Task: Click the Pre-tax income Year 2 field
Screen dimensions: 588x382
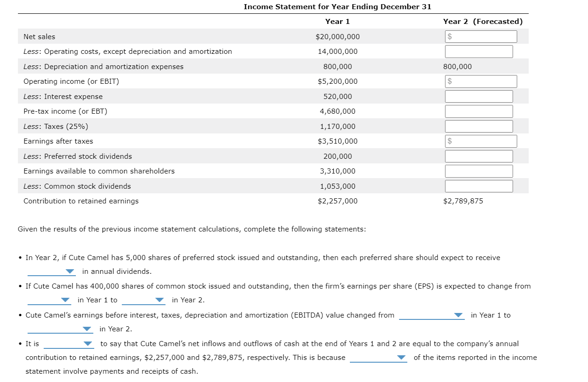Action: pyautogui.click(x=478, y=111)
